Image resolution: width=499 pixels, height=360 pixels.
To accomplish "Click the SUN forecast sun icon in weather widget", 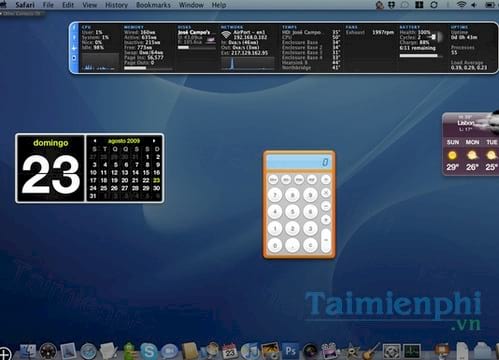I will [452, 155].
